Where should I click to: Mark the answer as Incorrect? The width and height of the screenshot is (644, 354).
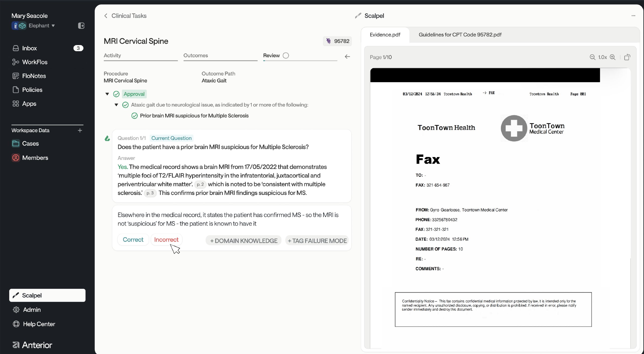click(x=166, y=240)
